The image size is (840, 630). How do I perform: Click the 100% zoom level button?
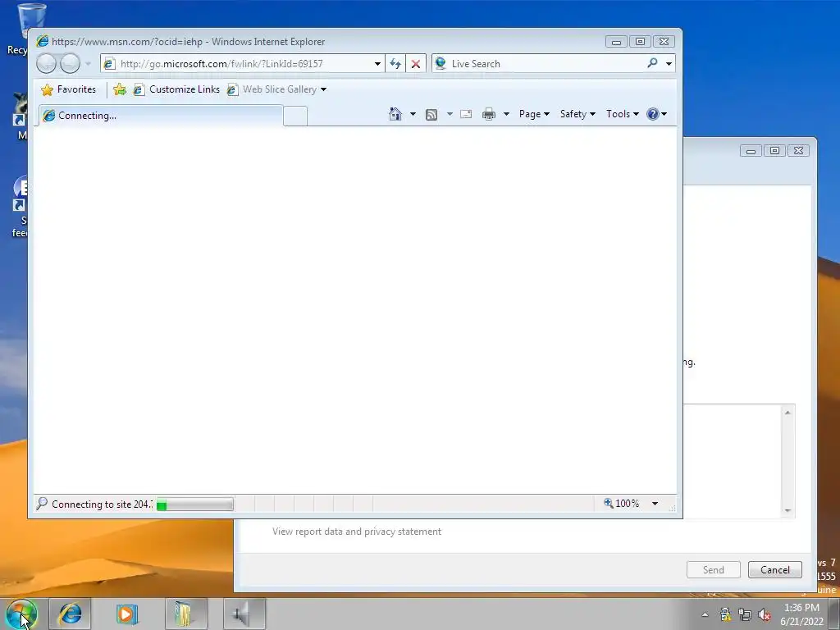[622, 504]
